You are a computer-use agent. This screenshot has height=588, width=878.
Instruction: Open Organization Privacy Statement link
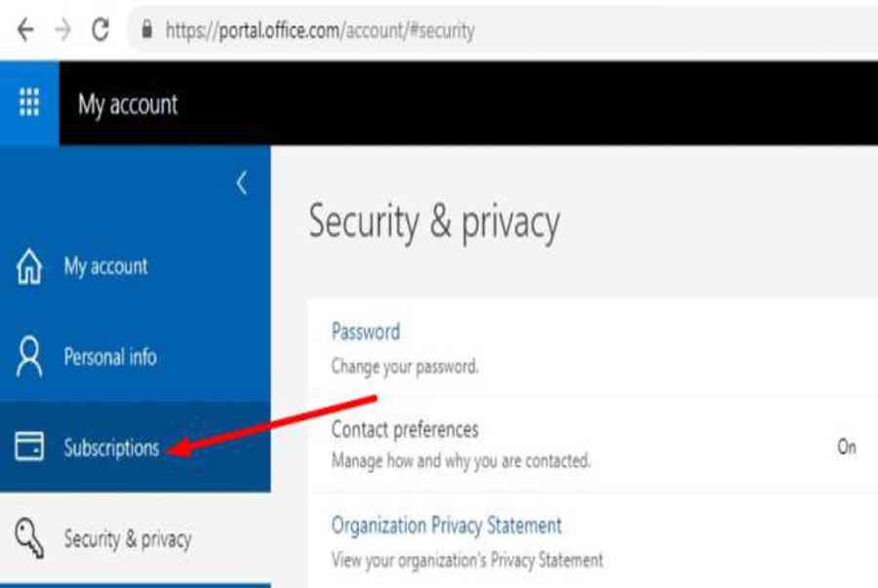coord(447,526)
